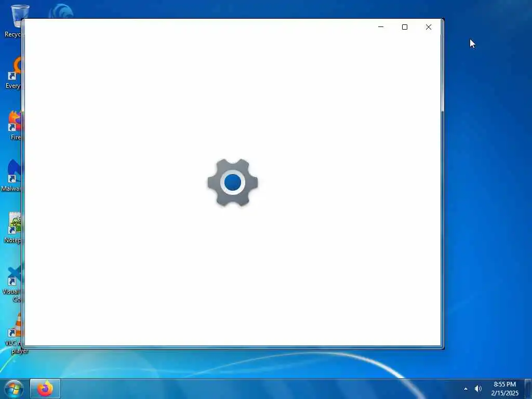The height and width of the screenshot is (399, 532).
Task: Select the Everything desktop shortcut
Action: (x=13, y=73)
